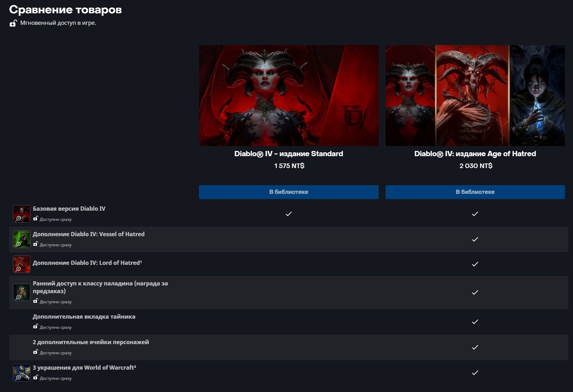Open the paladin class early access thumbnail icon
Screen dimensions: 573x392
(x=22, y=292)
